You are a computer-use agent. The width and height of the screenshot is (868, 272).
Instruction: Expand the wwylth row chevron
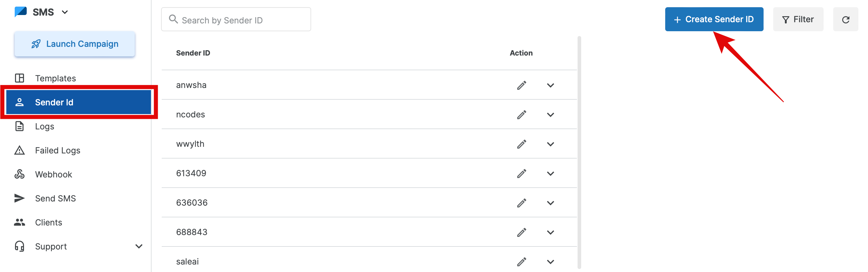(550, 144)
